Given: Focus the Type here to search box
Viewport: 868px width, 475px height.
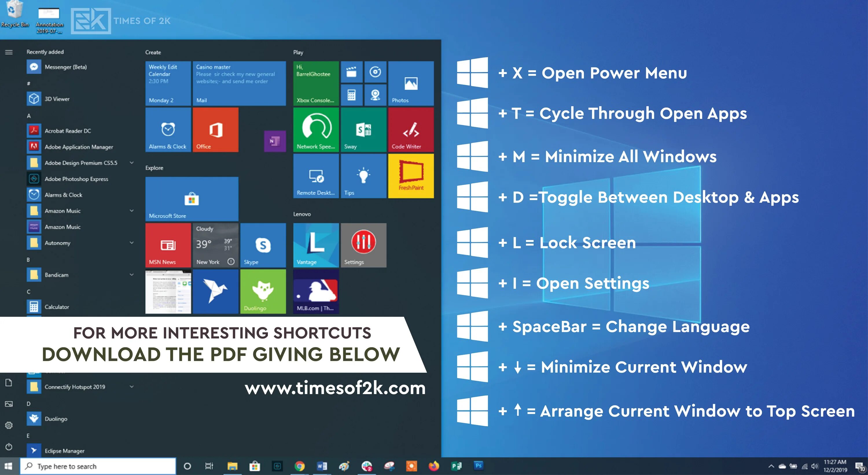Looking at the screenshot, I should [x=98, y=466].
